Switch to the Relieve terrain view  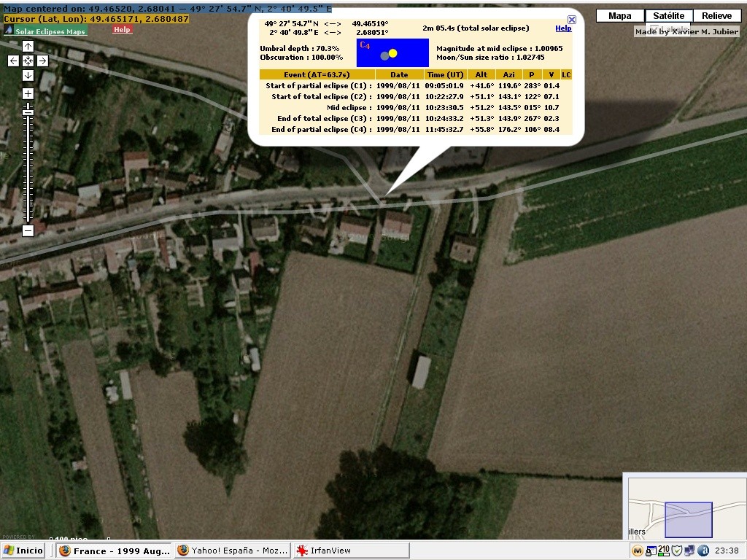[x=716, y=16]
